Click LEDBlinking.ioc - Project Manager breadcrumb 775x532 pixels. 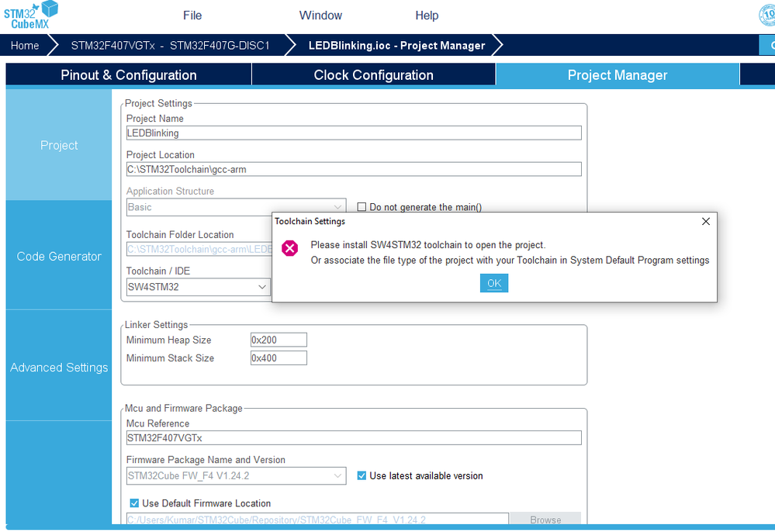tap(396, 46)
